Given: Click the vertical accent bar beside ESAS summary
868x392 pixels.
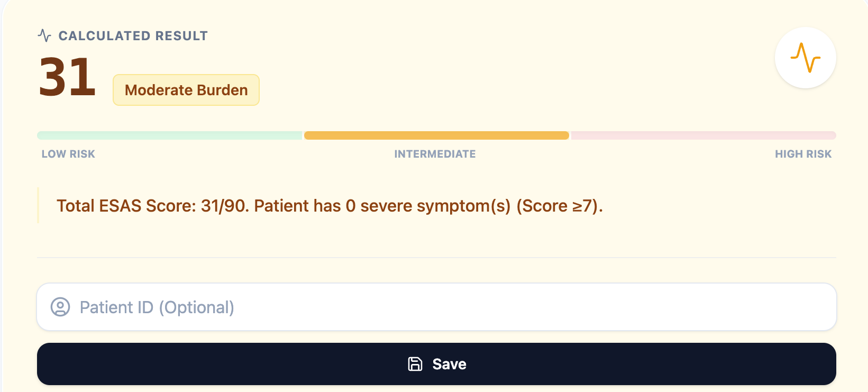Looking at the screenshot, I should coord(38,205).
